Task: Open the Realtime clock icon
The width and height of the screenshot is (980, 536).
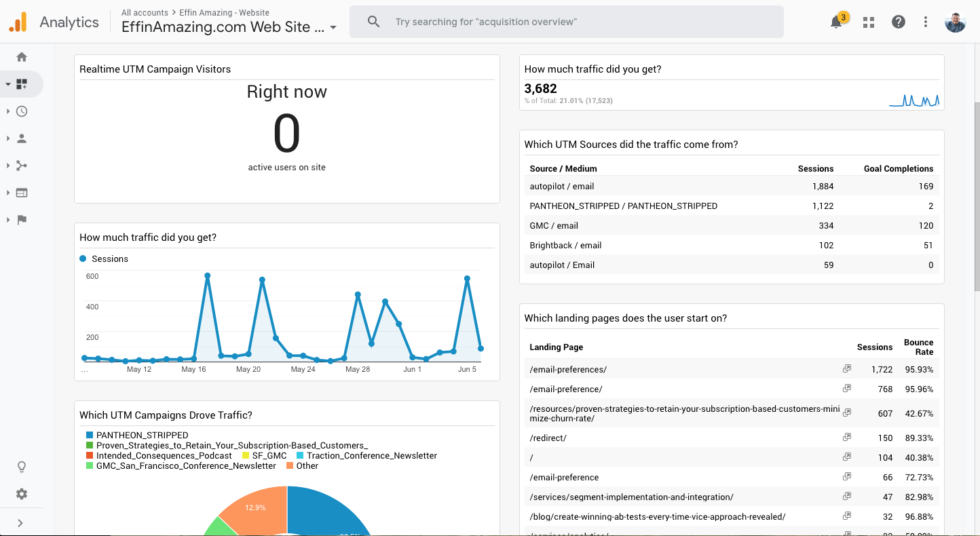Action: tap(22, 111)
